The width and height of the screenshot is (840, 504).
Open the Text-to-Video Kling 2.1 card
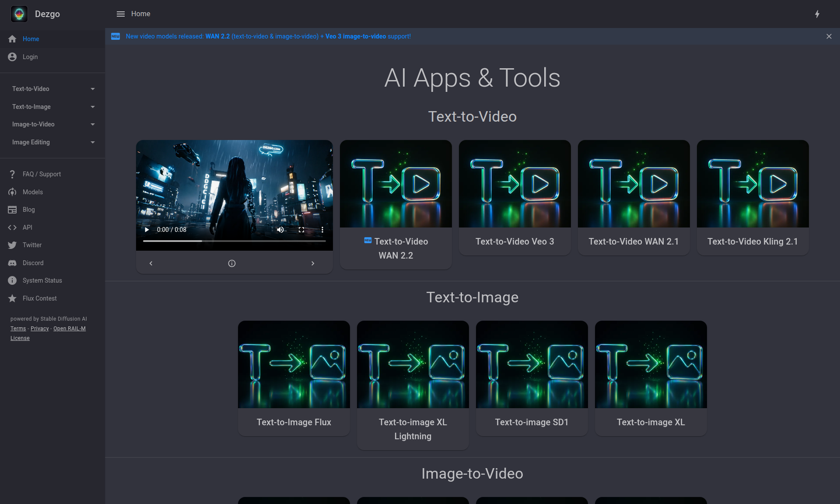753,198
